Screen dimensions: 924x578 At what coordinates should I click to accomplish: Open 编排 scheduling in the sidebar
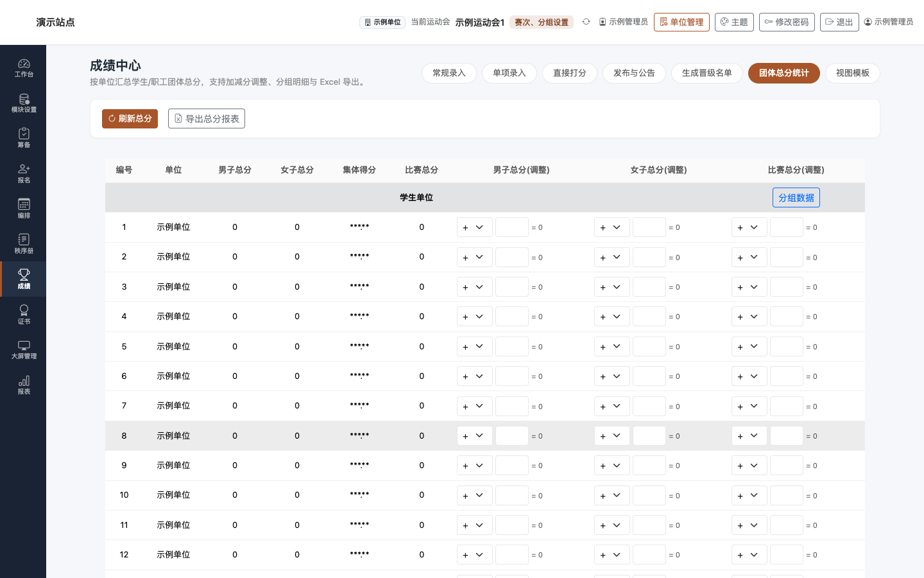tap(24, 209)
